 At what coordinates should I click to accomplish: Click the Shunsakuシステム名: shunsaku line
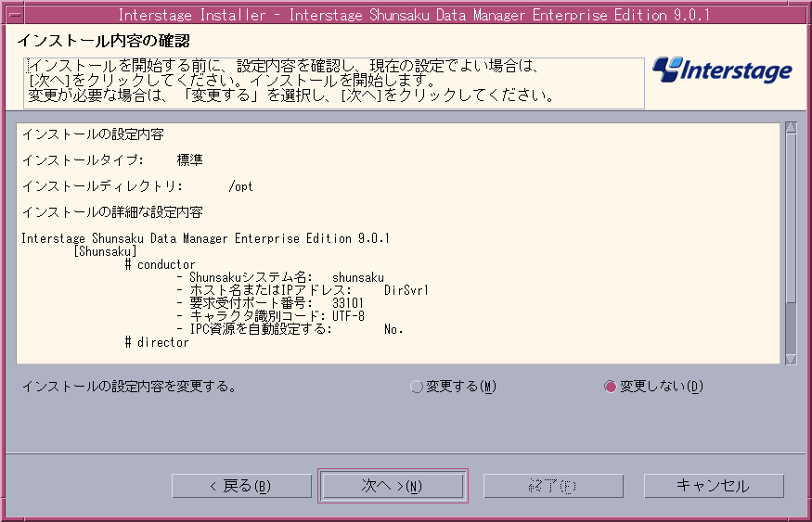(x=280, y=277)
